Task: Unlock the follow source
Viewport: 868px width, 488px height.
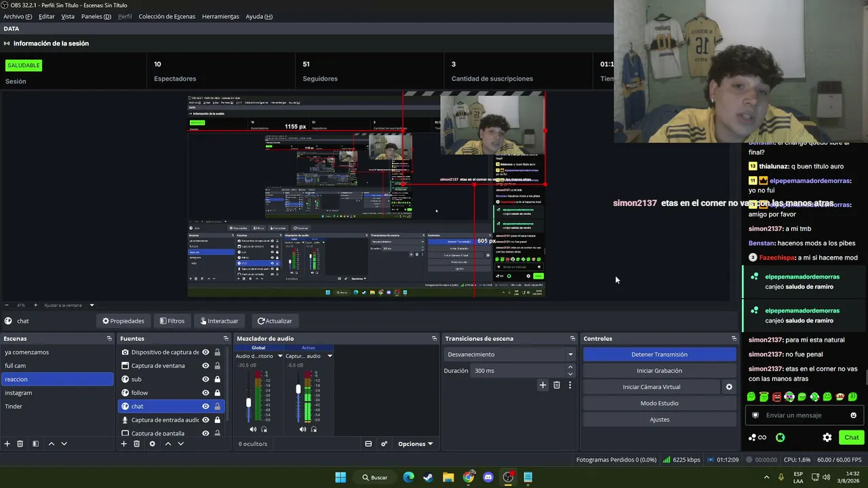Action: [x=217, y=393]
